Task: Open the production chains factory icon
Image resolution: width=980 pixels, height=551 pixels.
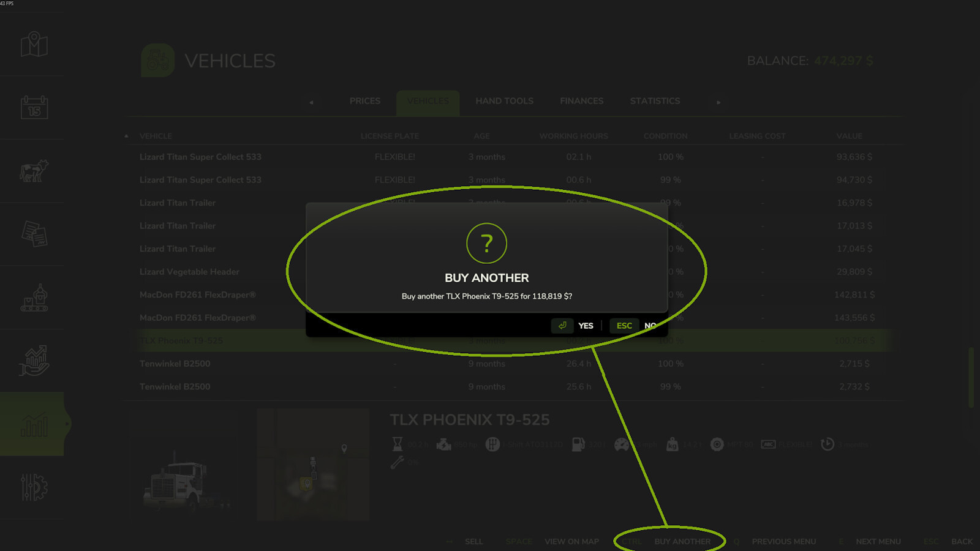Action: click(x=34, y=298)
